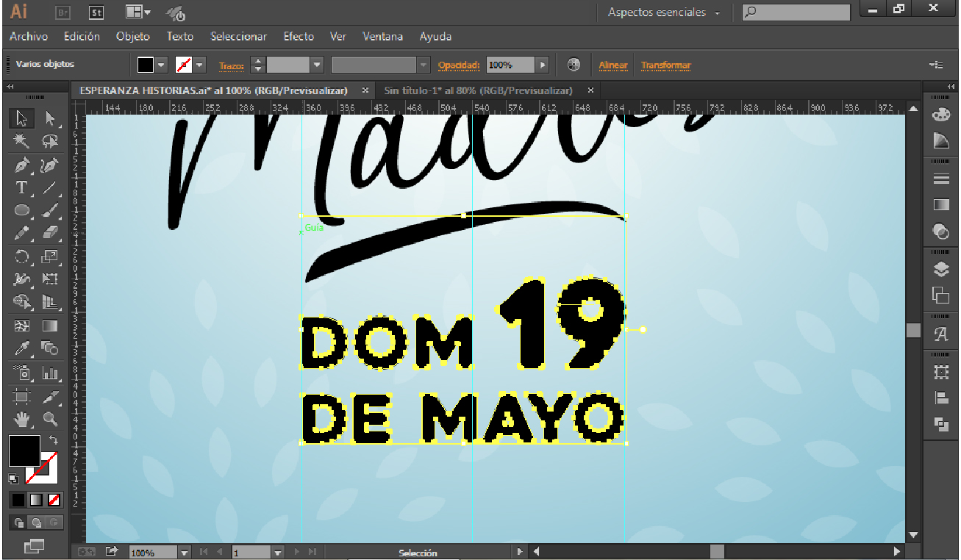The image size is (961, 560).
Task: Select the Type tool
Action: point(22,187)
